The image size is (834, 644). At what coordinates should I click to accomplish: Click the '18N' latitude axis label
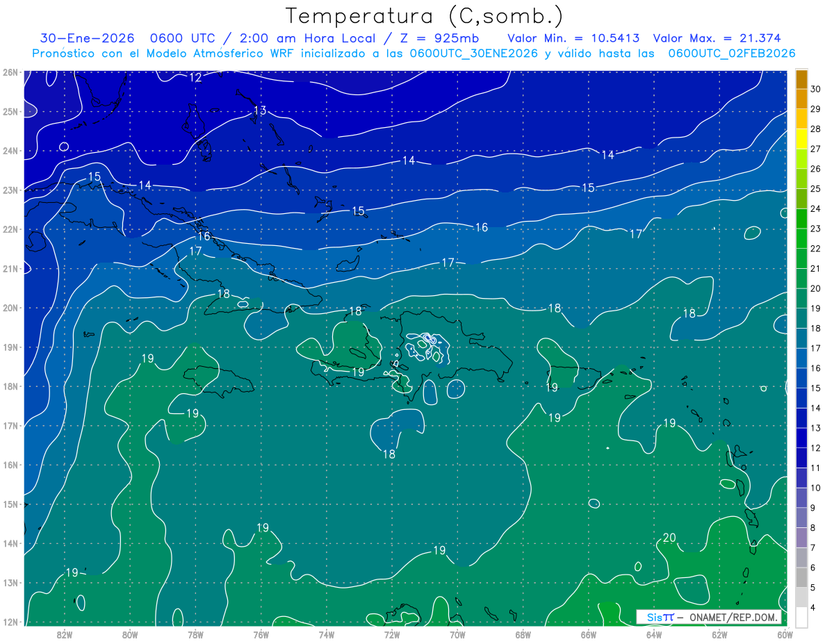pos(10,386)
